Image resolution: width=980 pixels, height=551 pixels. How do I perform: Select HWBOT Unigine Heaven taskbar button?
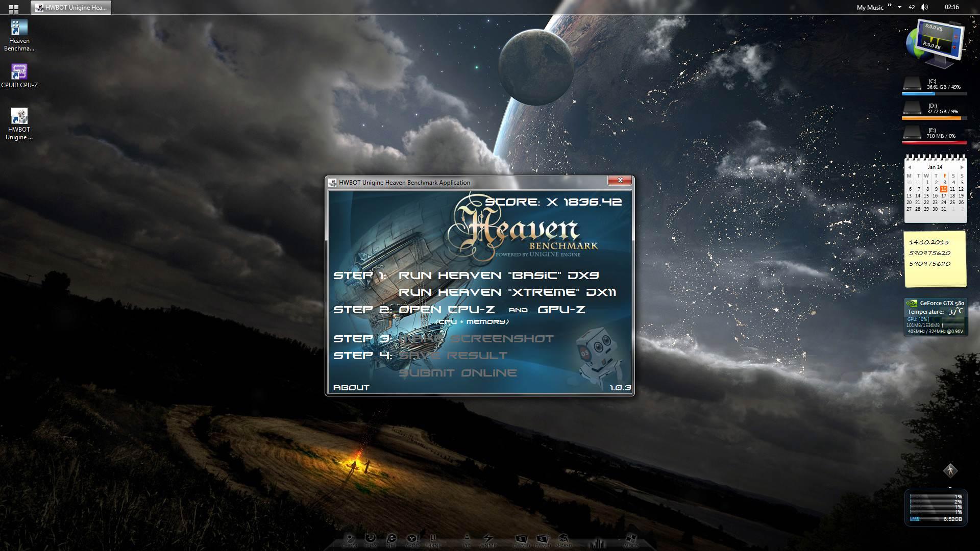click(x=71, y=7)
